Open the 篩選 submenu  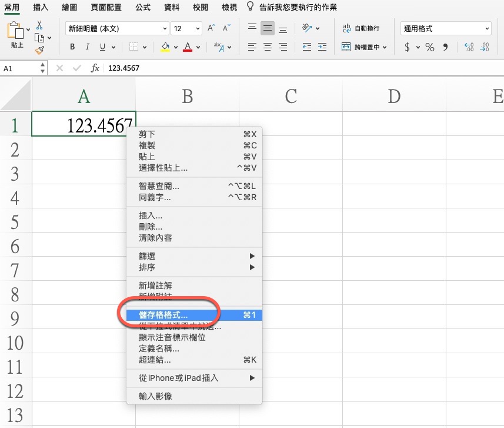coord(194,256)
